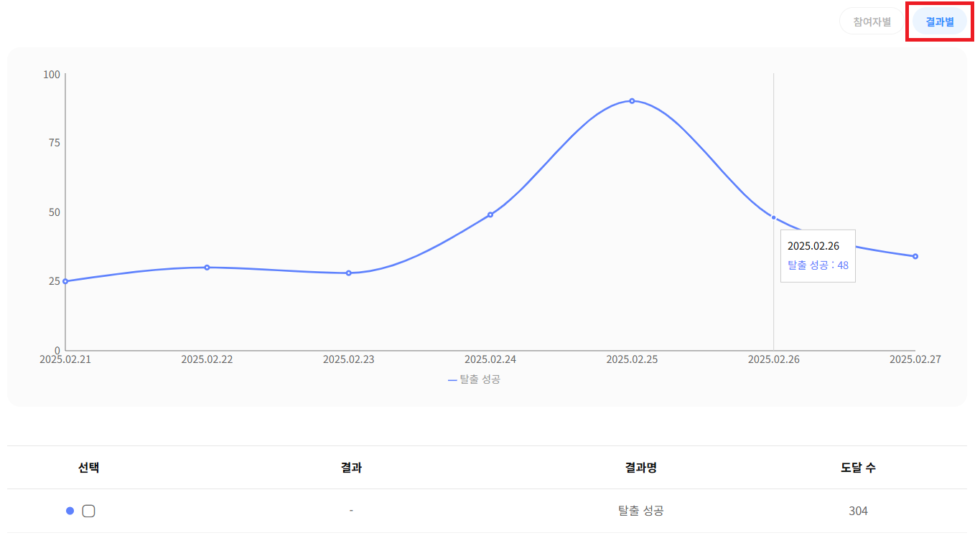Viewport: 980px width, 538px height.
Task: Click the highlighted data point at 2025.02.26
Action: pyautogui.click(x=773, y=217)
